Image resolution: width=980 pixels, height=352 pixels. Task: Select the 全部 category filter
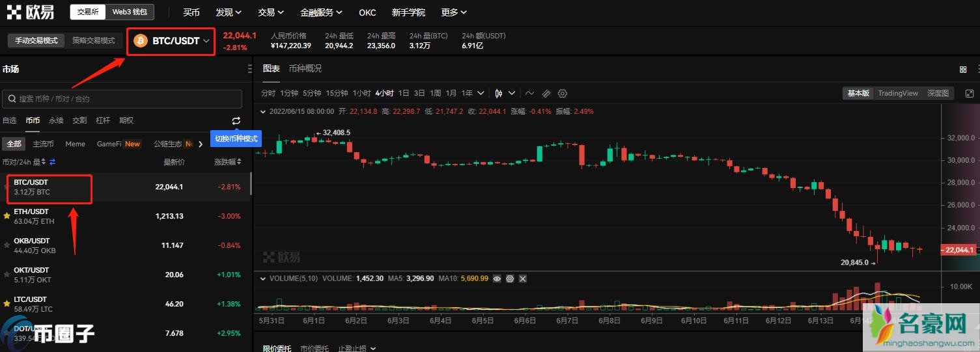[x=14, y=144]
